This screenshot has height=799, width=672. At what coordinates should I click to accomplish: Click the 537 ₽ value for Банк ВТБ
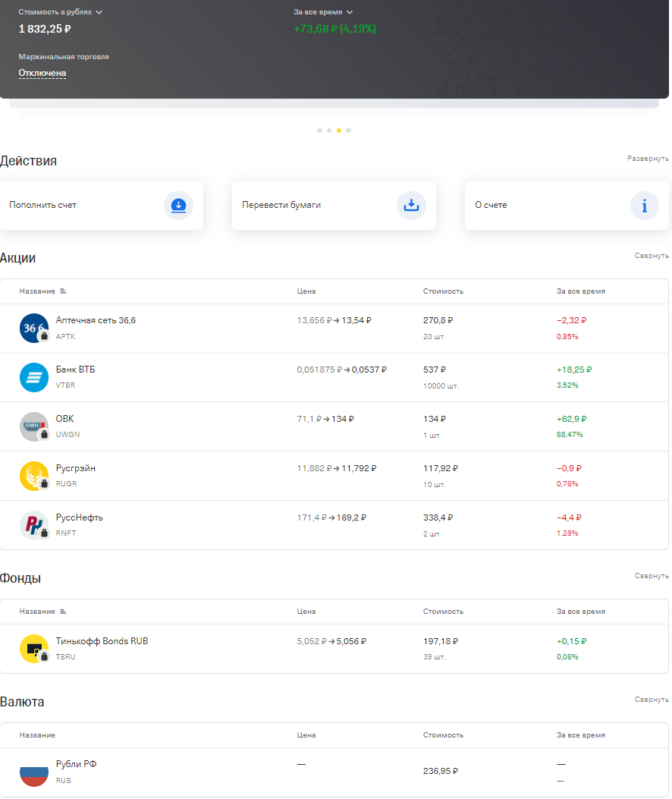434,370
